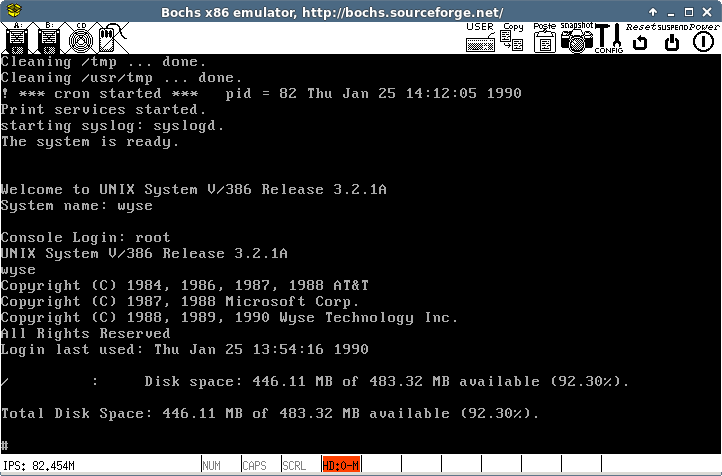
Task: Click the 'Total Disk Space' line
Action: 270,413
